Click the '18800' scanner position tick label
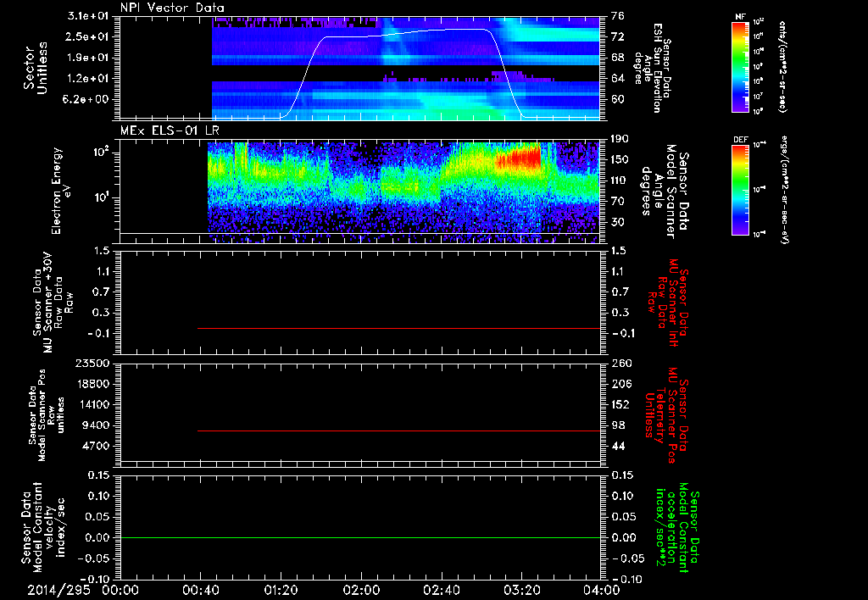The height and width of the screenshot is (600, 868). pyautogui.click(x=92, y=384)
